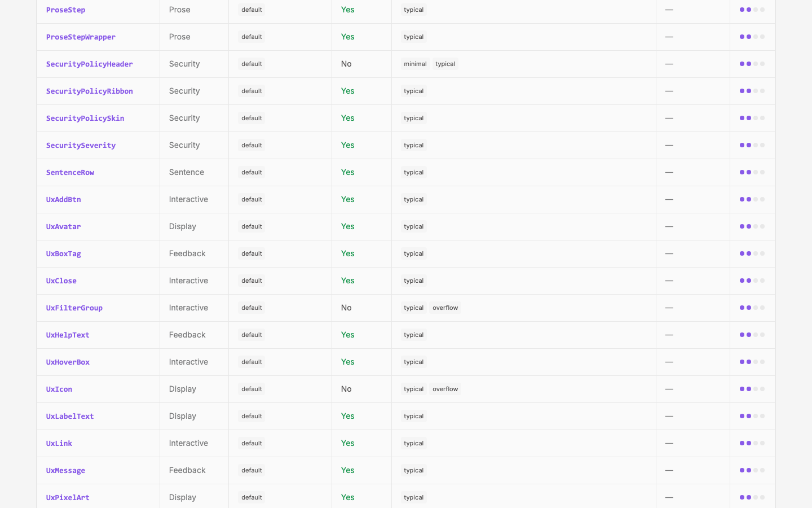Click the progress dots in UxHoverBox row
812x508 pixels.
[x=752, y=362]
